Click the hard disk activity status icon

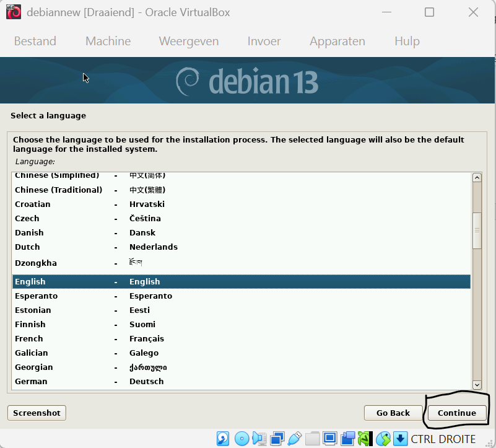[223, 439]
